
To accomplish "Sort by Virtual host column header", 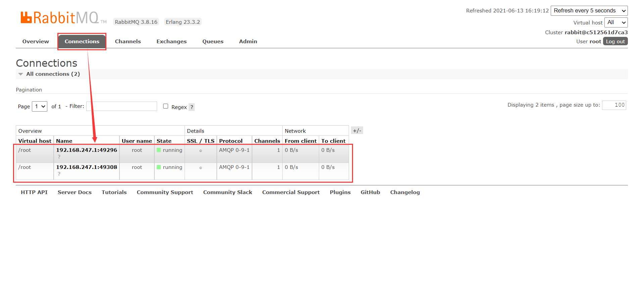I will (x=35, y=141).
